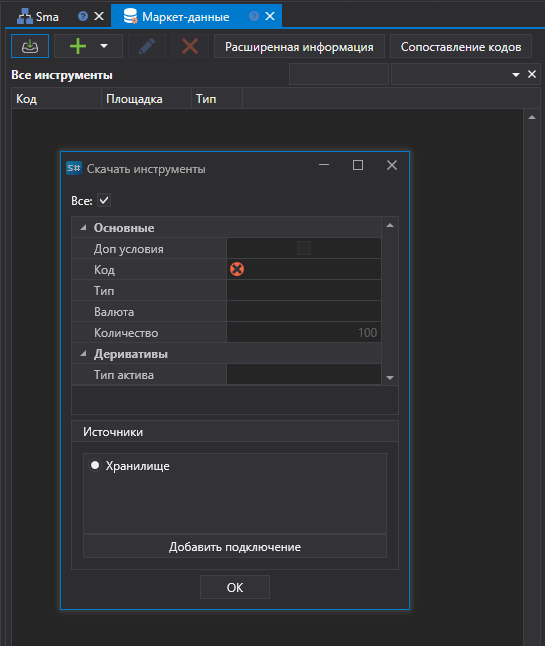Click the Код value field
The height and width of the screenshot is (646, 545).
click(304, 269)
